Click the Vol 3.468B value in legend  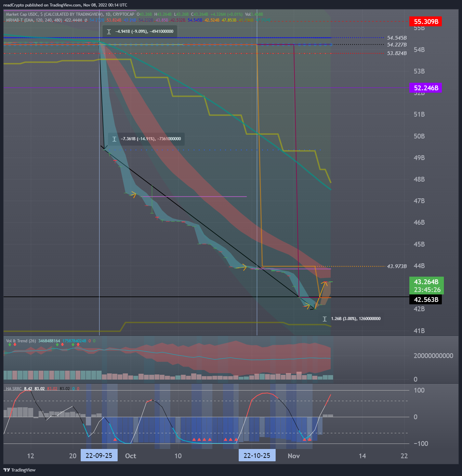tap(254, 14)
